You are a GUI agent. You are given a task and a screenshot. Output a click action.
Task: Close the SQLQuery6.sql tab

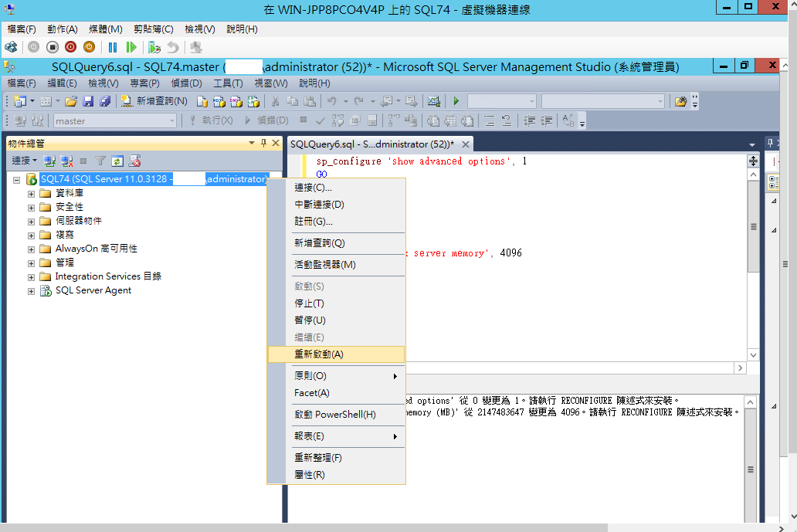(465, 144)
